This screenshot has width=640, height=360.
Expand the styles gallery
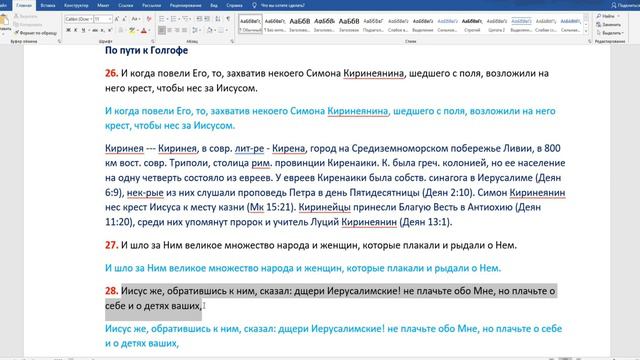[x=586, y=31]
